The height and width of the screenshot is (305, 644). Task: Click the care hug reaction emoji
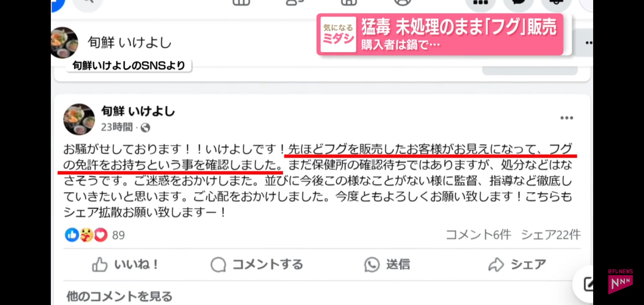click(x=86, y=235)
